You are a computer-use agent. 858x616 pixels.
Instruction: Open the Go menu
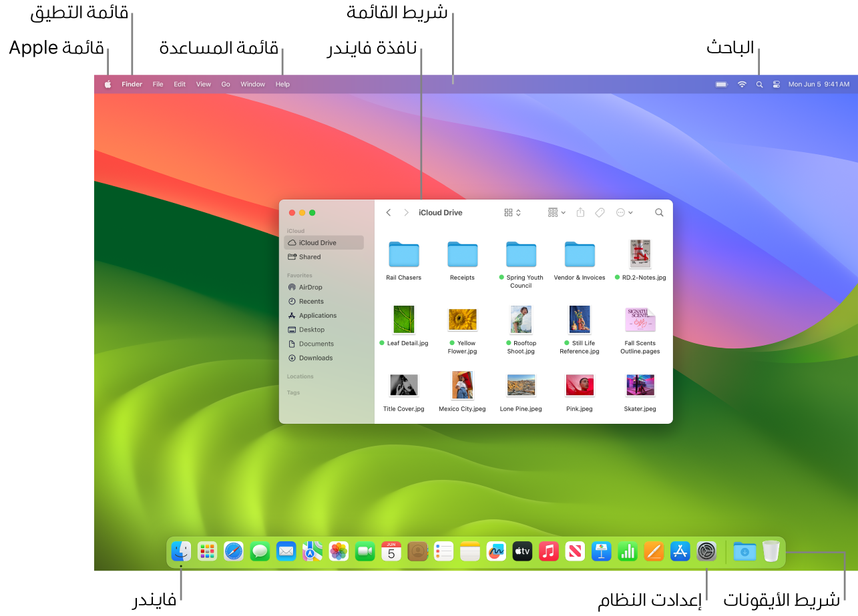point(226,84)
